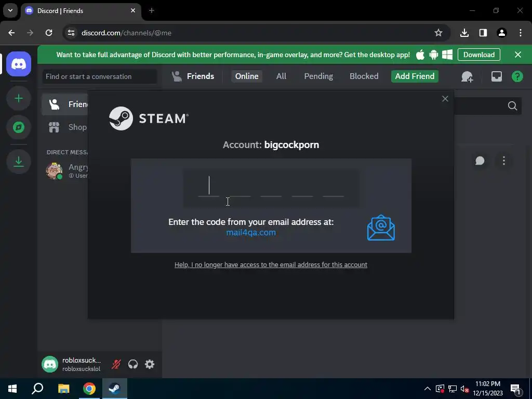
Task: Click Download Apps icon in server sidebar
Action: point(19,162)
